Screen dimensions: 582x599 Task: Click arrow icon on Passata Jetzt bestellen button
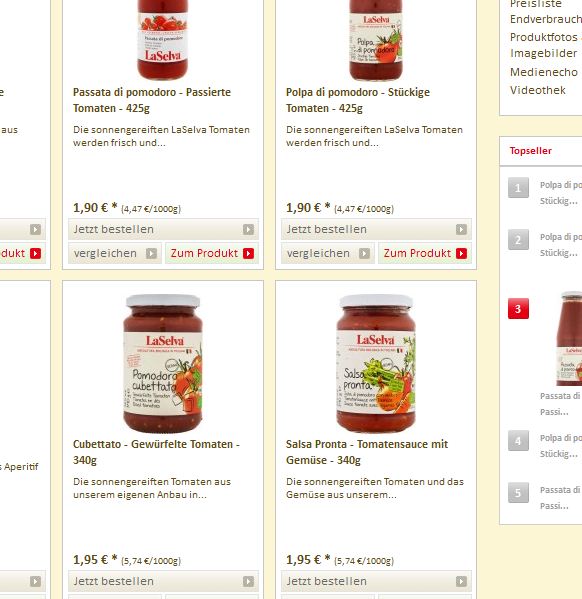(x=248, y=229)
